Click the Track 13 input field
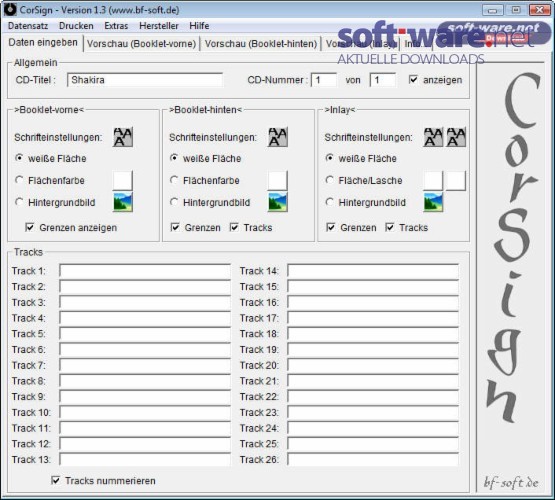This screenshot has height=500, width=555. pos(145,460)
